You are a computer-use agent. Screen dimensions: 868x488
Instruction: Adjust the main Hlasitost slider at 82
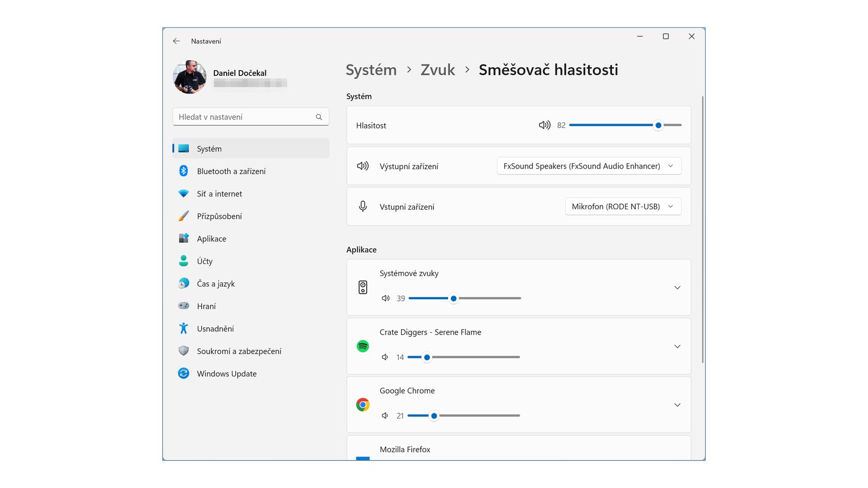[626, 125]
